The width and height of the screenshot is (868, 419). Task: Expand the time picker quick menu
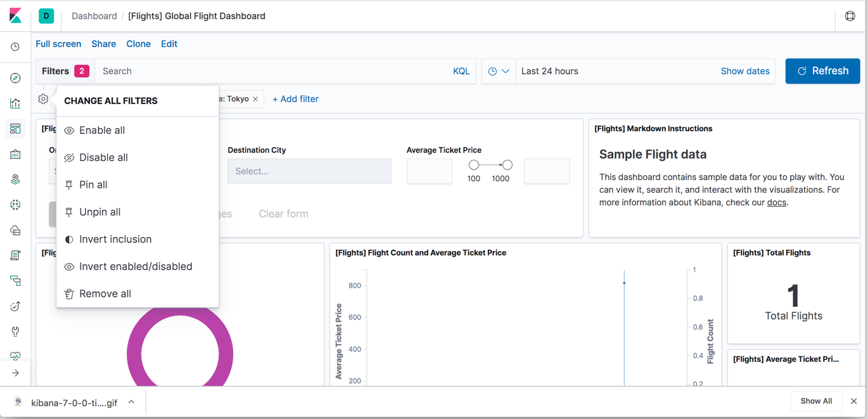499,72
